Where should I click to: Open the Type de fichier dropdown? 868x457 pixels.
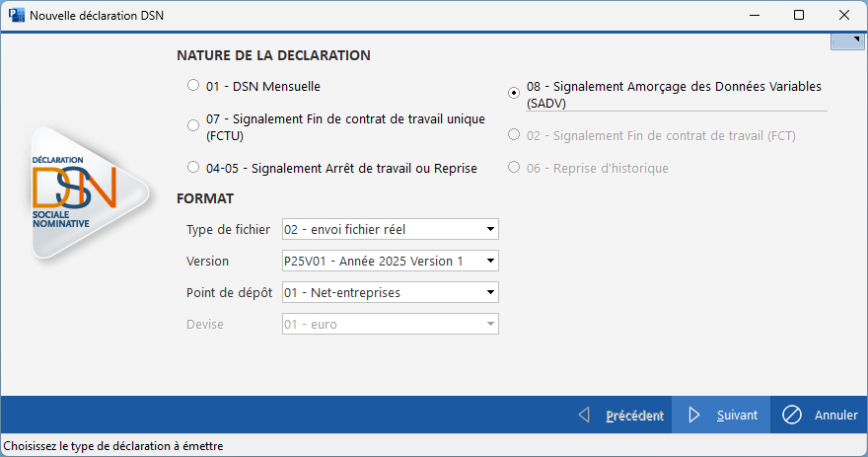391,230
